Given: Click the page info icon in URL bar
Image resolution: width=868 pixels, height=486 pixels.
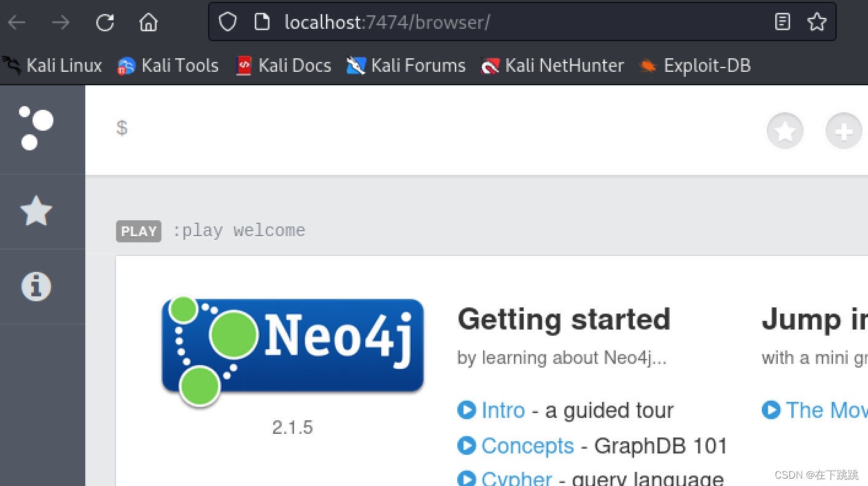Looking at the screenshot, I should coord(262,23).
